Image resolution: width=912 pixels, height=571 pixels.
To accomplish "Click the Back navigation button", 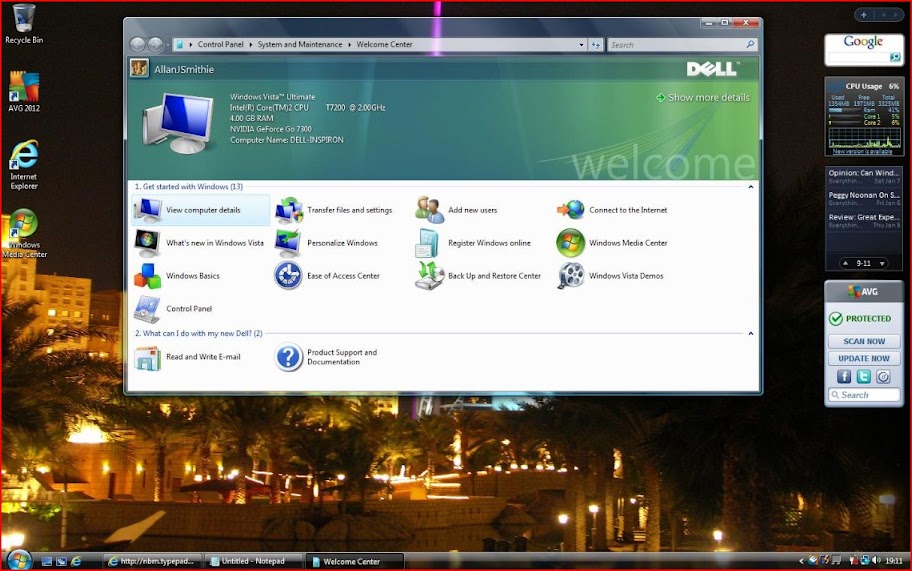I will click(x=138, y=44).
